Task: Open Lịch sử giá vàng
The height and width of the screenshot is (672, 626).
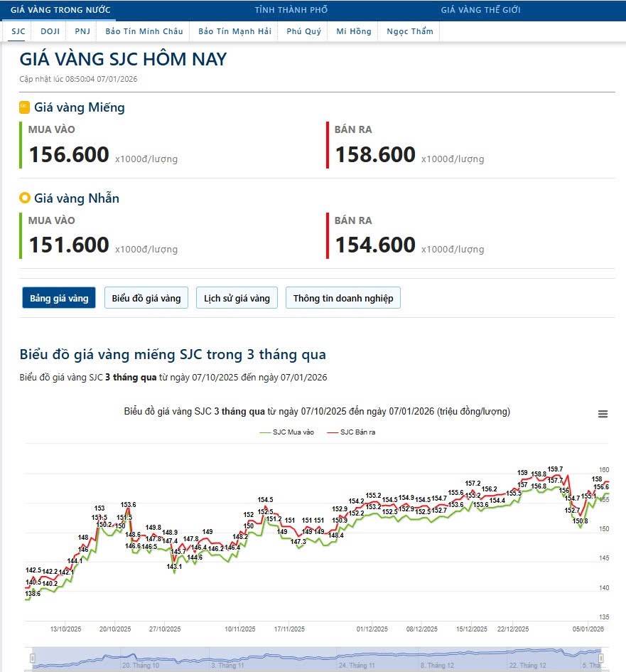Action: (x=236, y=297)
